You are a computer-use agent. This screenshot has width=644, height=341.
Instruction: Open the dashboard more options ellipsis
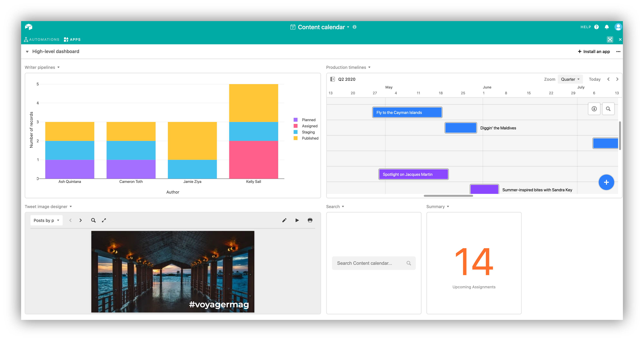[618, 52]
